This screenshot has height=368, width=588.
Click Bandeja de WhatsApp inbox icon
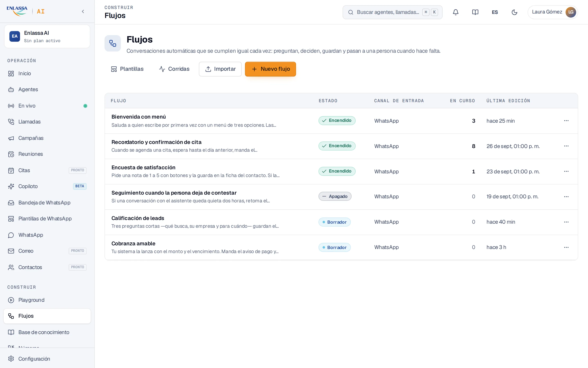pyautogui.click(x=11, y=203)
